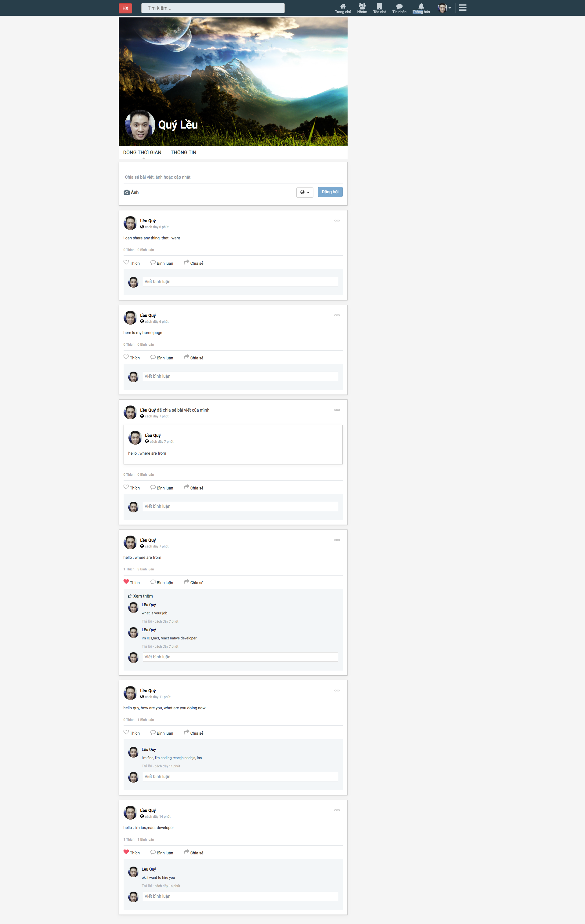Open the Nhóm groups icon
The width and height of the screenshot is (585, 924).
[x=362, y=6]
